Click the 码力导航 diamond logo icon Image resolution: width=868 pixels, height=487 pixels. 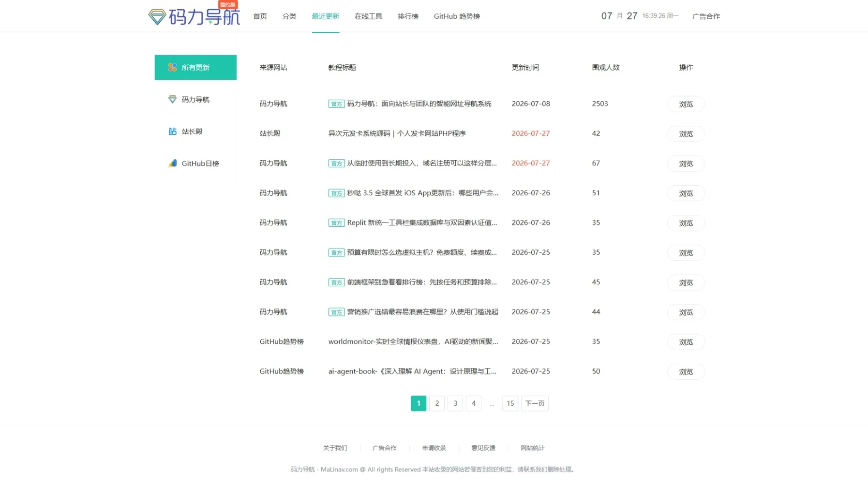coord(157,17)
